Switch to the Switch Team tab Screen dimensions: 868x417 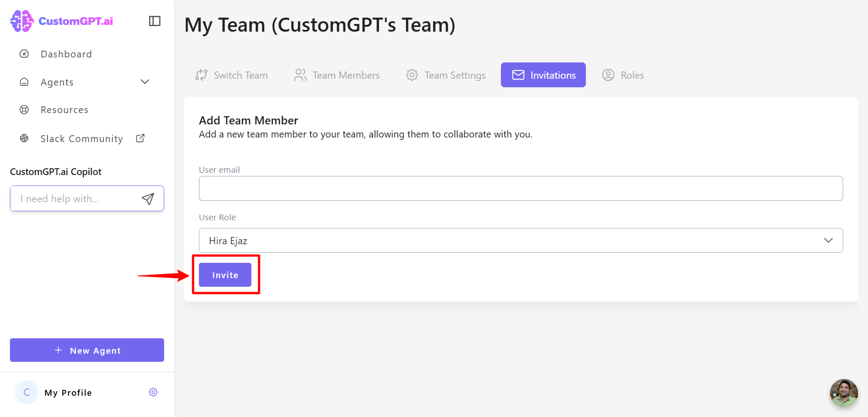[x=231, y=75]
